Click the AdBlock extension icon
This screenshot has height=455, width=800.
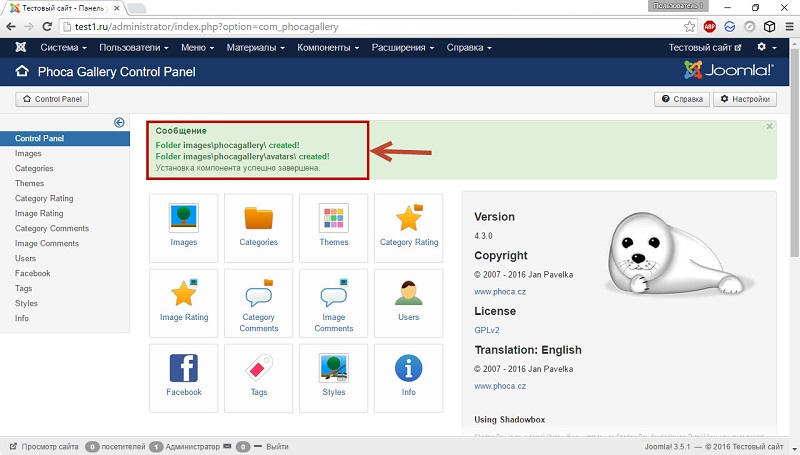tap(710, 27)
